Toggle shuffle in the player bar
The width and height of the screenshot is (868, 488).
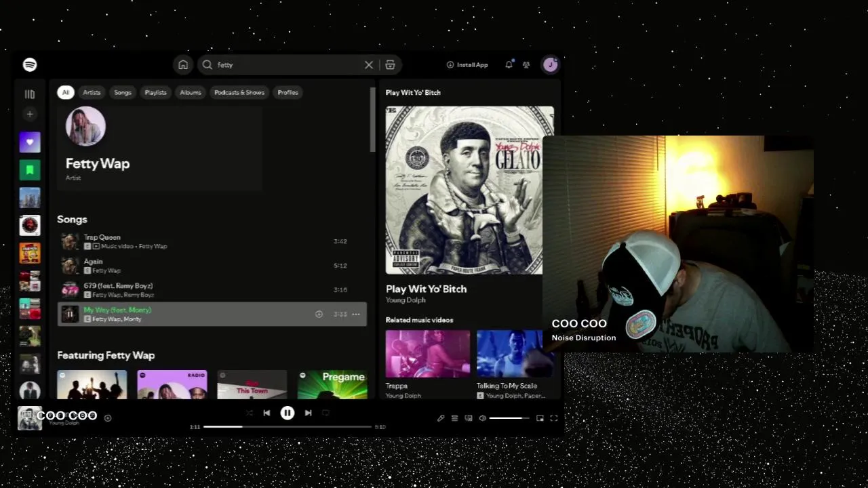click(249, 413)
